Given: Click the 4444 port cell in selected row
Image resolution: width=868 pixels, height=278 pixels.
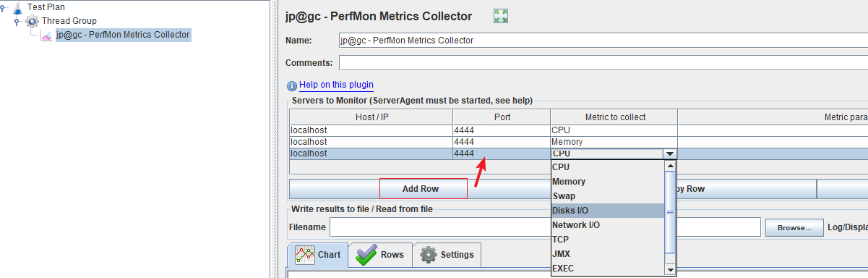Looking at the screenshot, I should tap(502, 153).
